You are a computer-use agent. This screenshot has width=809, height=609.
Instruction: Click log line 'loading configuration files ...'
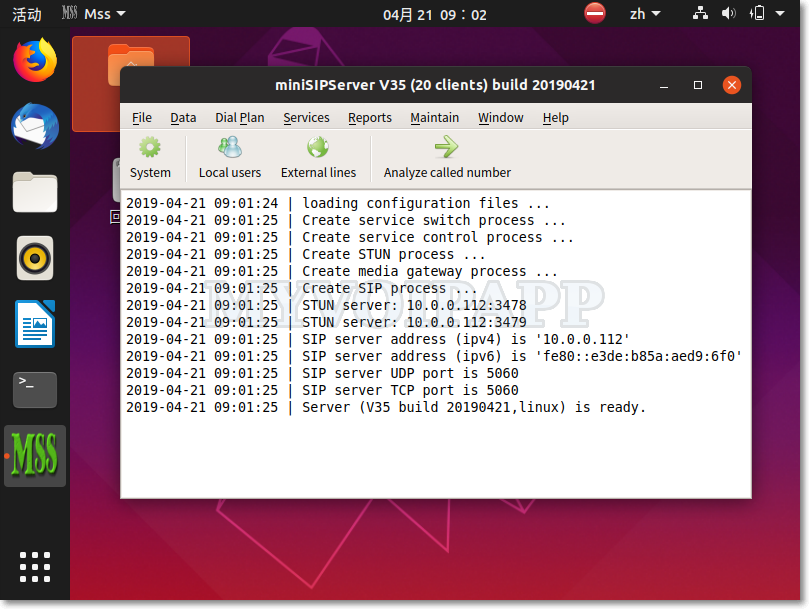pyautogui.click(x=337, y=203)
